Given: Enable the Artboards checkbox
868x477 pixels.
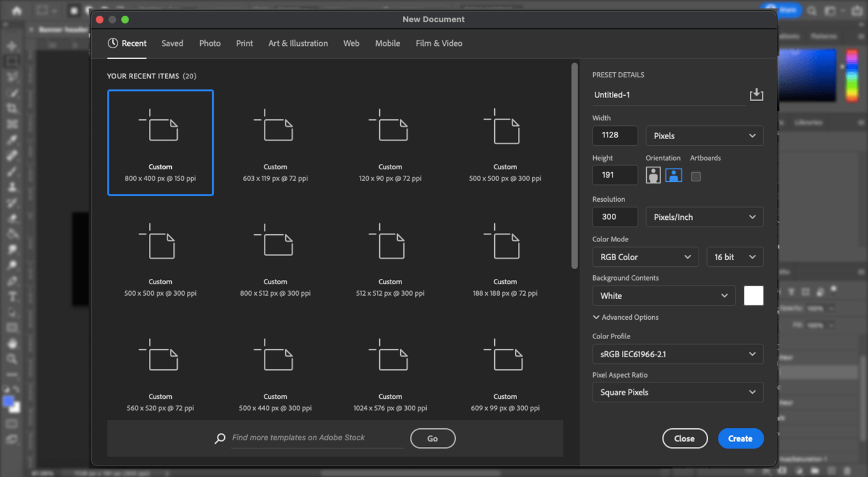Looking at the screenshot, I should click(x=696, y=176).
